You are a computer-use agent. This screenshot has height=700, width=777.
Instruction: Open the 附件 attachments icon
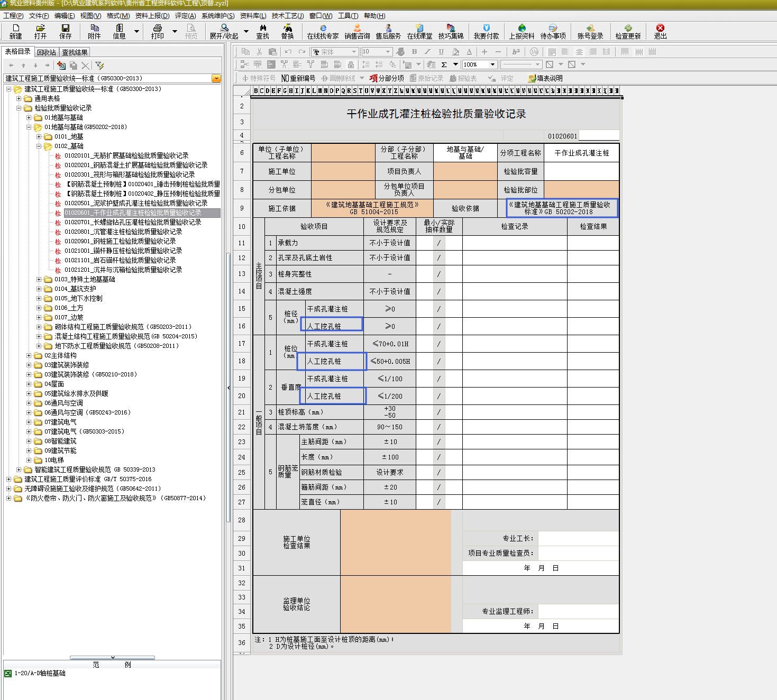(94, 32)
